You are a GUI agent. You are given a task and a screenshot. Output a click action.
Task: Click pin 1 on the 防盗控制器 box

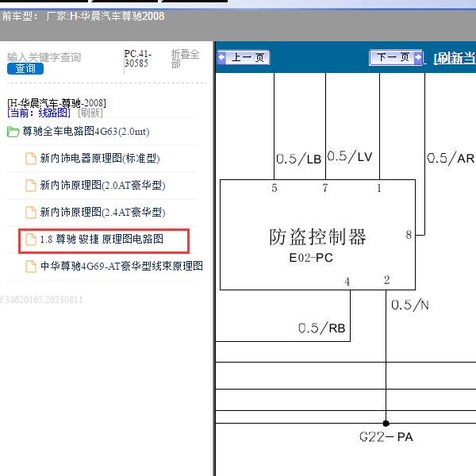pyautogui.click(x=379, y=188)
